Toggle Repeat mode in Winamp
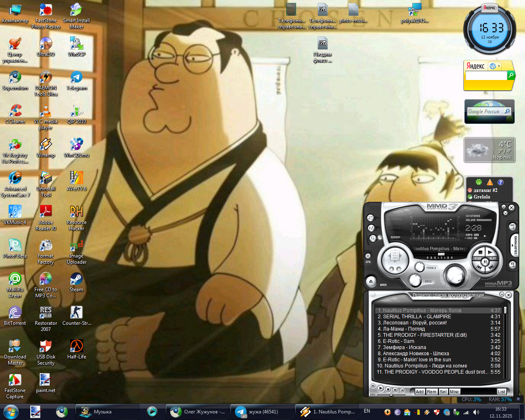The height and width of the screenshot is (420, 525). [373, 238]
